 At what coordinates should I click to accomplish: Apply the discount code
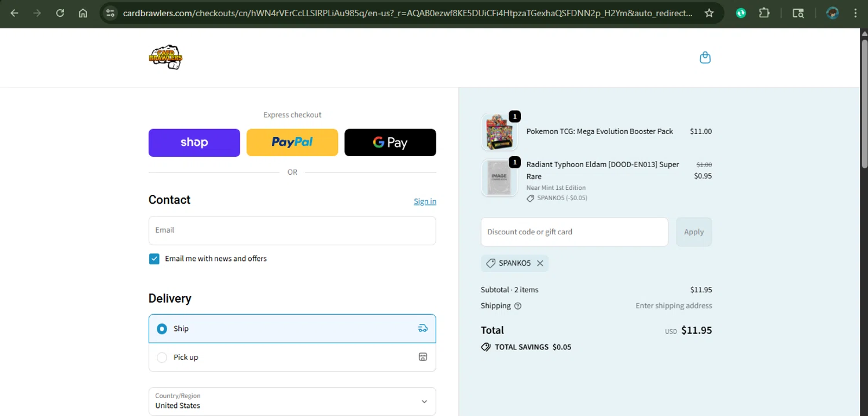[x=694, y=232]
